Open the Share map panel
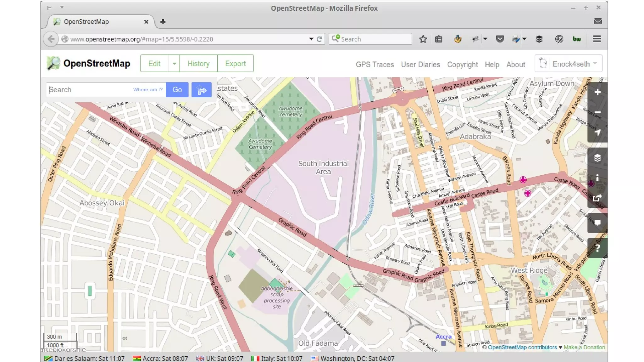Screen dimensions: 644x362 pyautogui.click(x=597, y=198)
